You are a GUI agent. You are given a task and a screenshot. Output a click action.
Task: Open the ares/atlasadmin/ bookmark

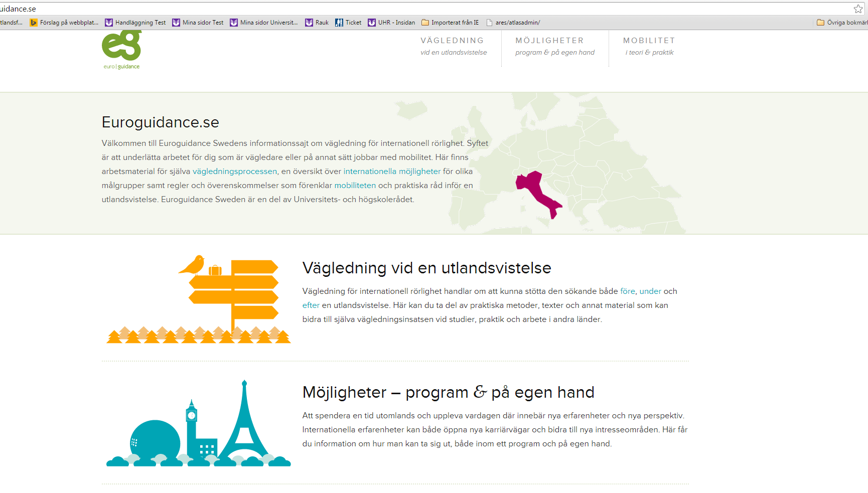pyautogui.click(x=513, y=23)
